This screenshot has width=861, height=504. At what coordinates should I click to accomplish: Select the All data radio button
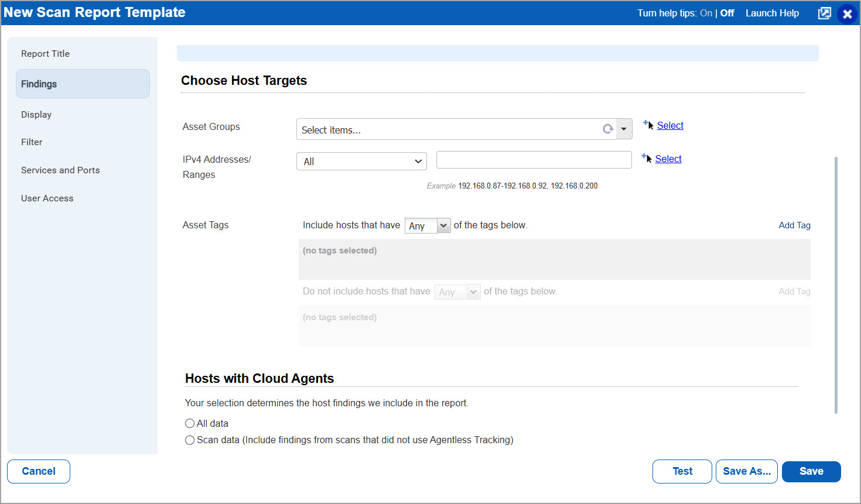pos(190,423)
